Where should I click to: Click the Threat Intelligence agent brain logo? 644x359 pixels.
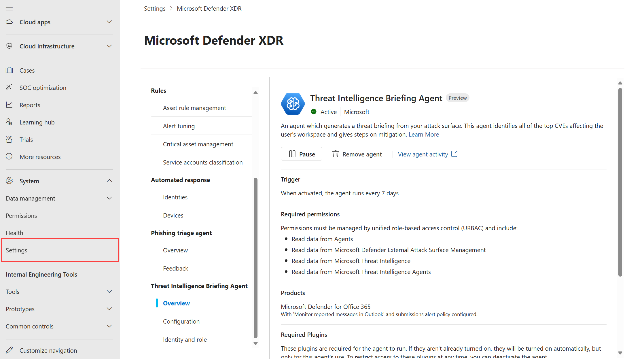293,104
